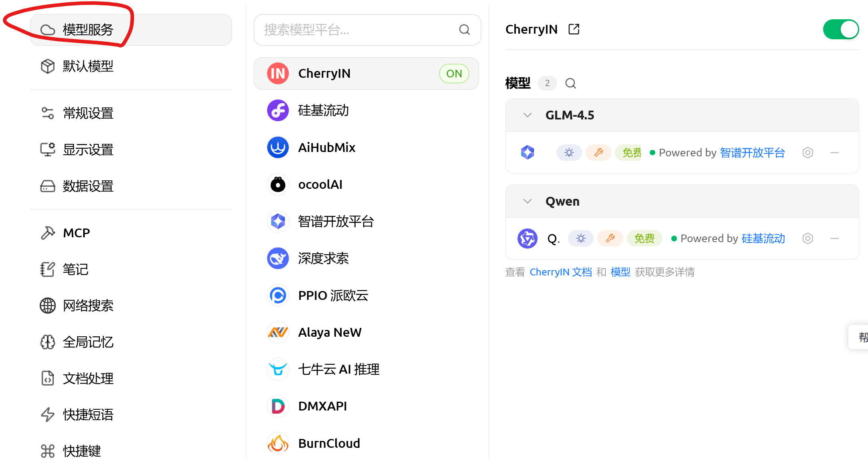The image size is (868, 459).
Task: Select the Alaya NeW provider icon
Action: click(x=278, y=332)
